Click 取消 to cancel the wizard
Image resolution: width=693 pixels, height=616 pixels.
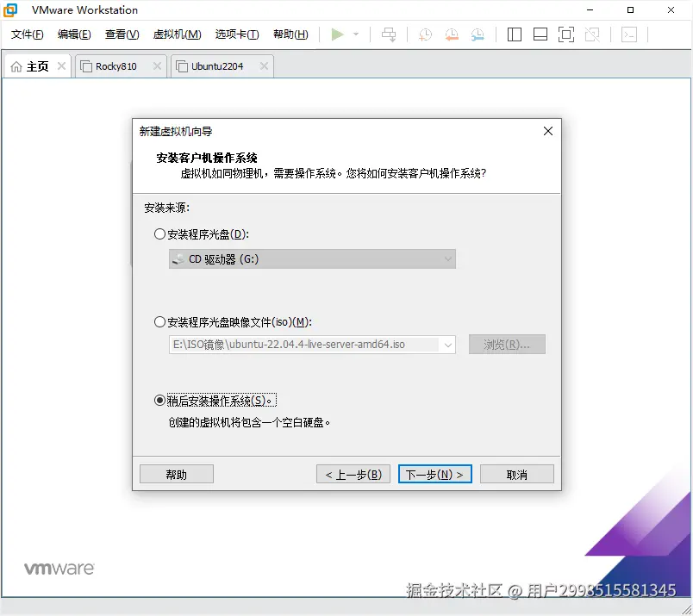pyautogui.click(x=516, y=474)
